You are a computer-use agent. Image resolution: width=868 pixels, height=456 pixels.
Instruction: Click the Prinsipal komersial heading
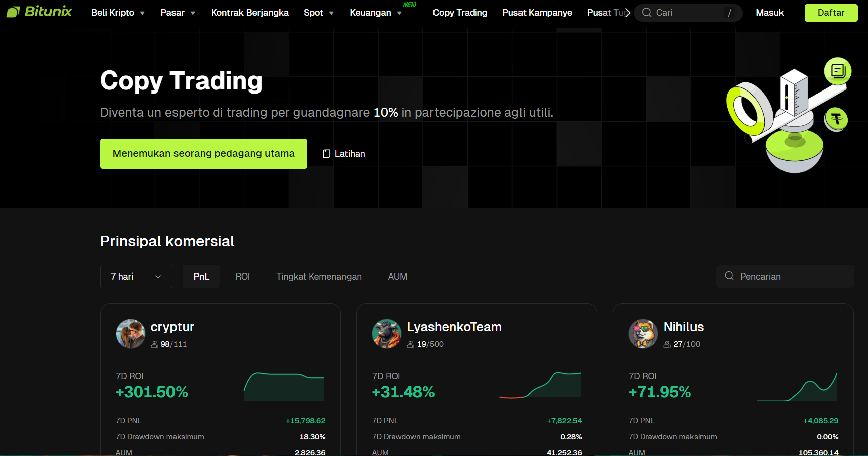coord(167,241)
